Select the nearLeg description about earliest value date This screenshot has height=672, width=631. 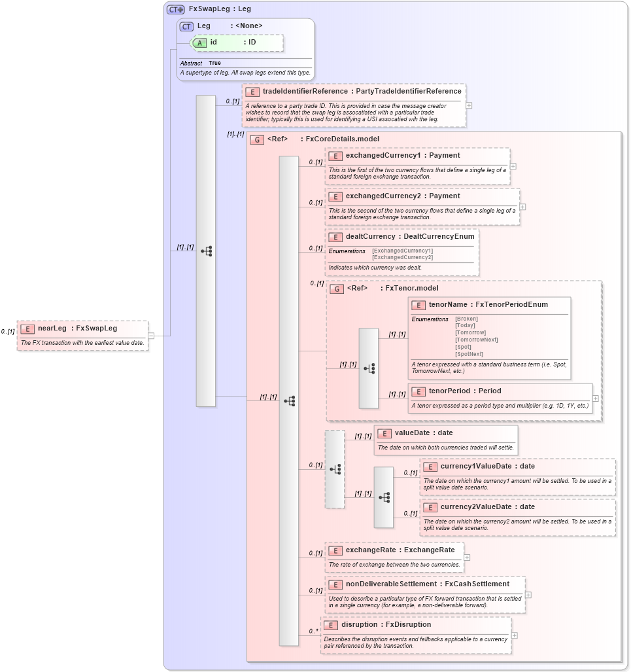pos(82,343)
